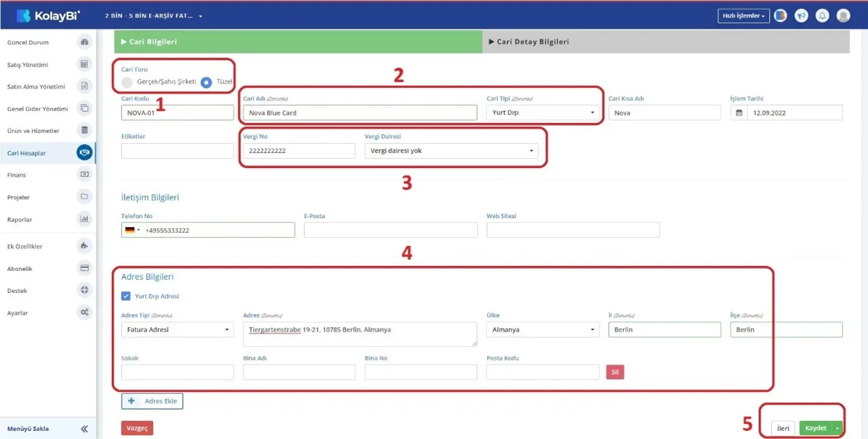Open the Projeler folder icon
This screenshot has height=439, width=868.
(x=85, y=197)
